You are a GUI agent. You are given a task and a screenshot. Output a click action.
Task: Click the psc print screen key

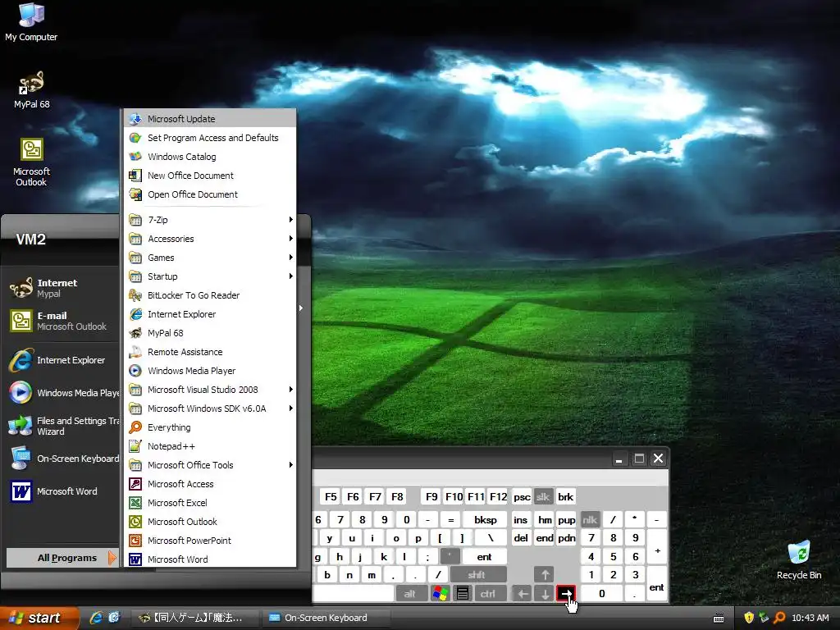522,496
